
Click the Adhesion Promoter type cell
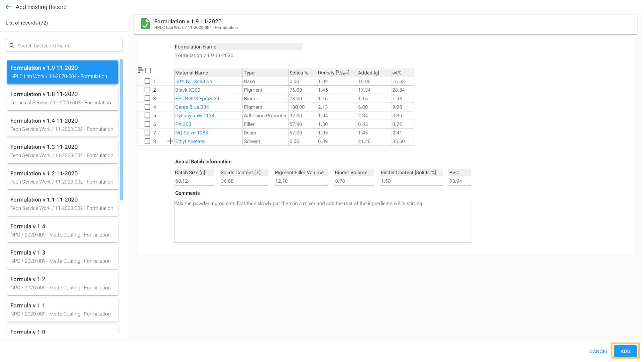pos(266,116)
